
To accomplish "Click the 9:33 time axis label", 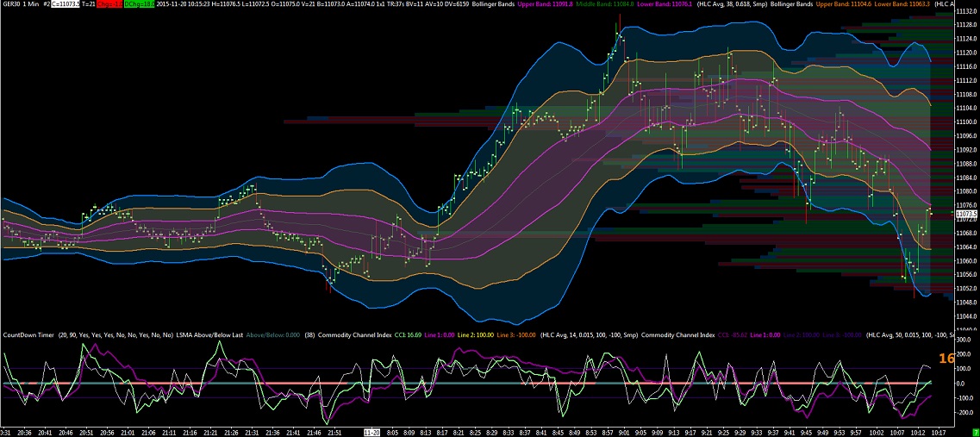I will coord(756,432).
